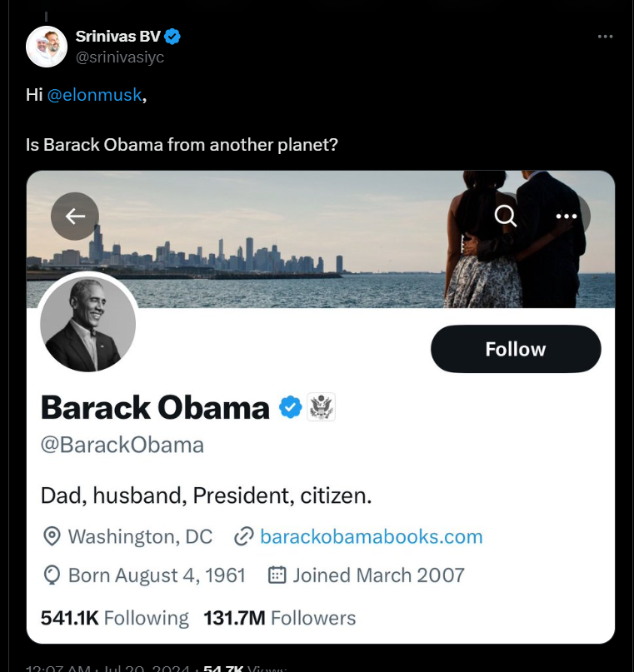Open the 541.1K Following list
Screen dimensions: 634x672
point(115,618)
